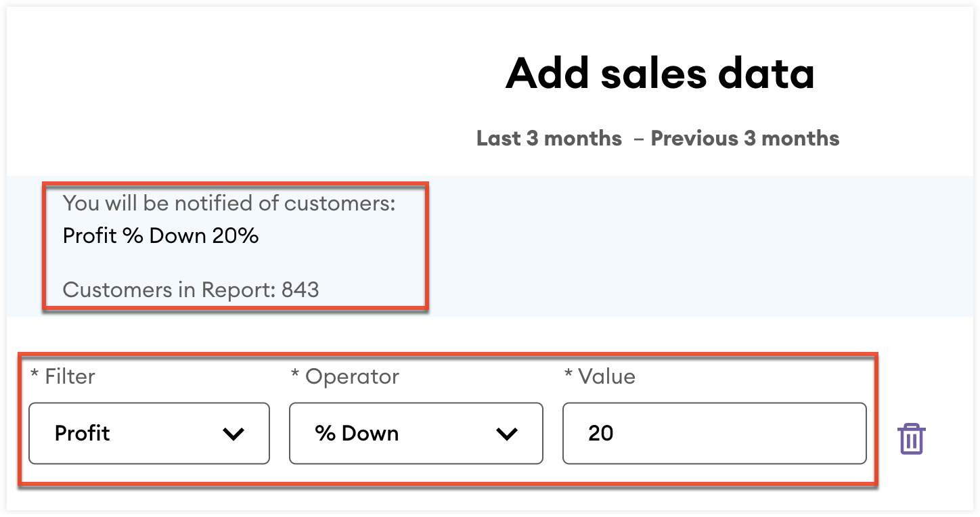Image resolution: width=980 pixels, height=517 pixels.
Task: Open the Profit filter dropdown
Action: click(x=149, y=434)
